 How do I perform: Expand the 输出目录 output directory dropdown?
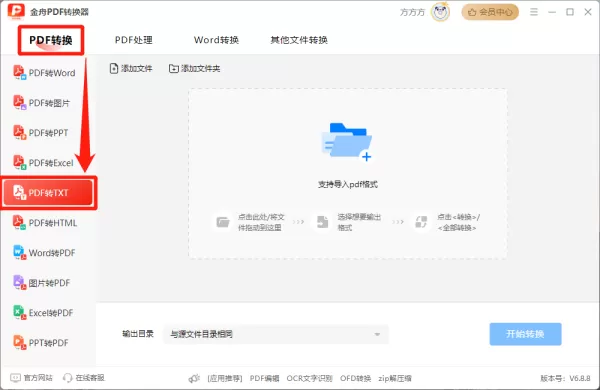click(x=276, y=334)
